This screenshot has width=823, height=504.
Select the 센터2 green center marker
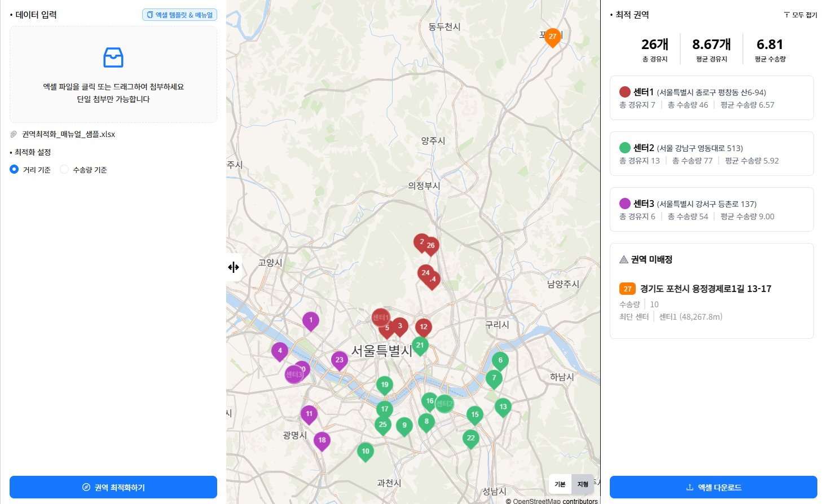click(444, 404)
